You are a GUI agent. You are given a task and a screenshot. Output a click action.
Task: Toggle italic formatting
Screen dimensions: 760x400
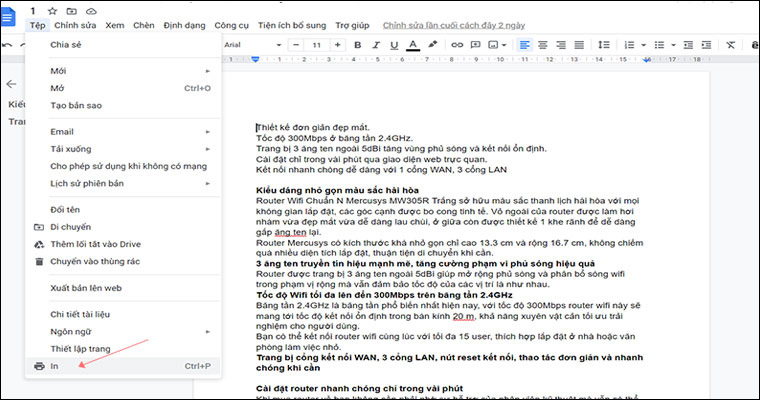377,45
